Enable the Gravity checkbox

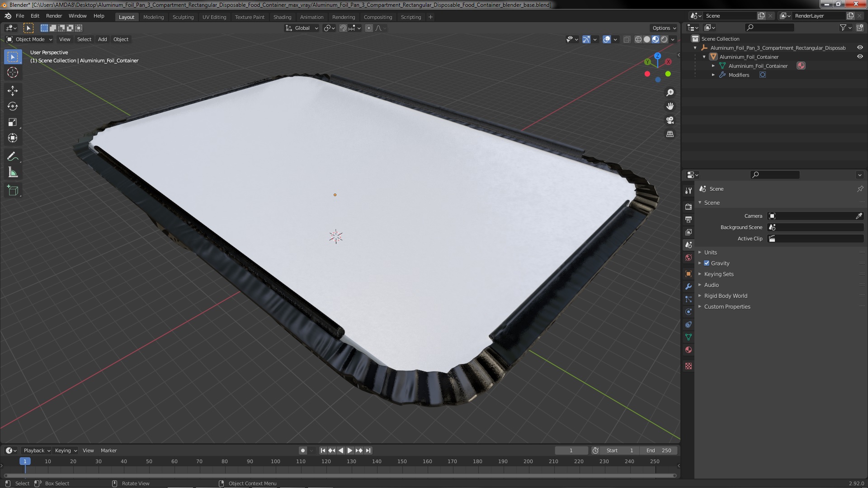pyautogui.click(x=707, y=263)
